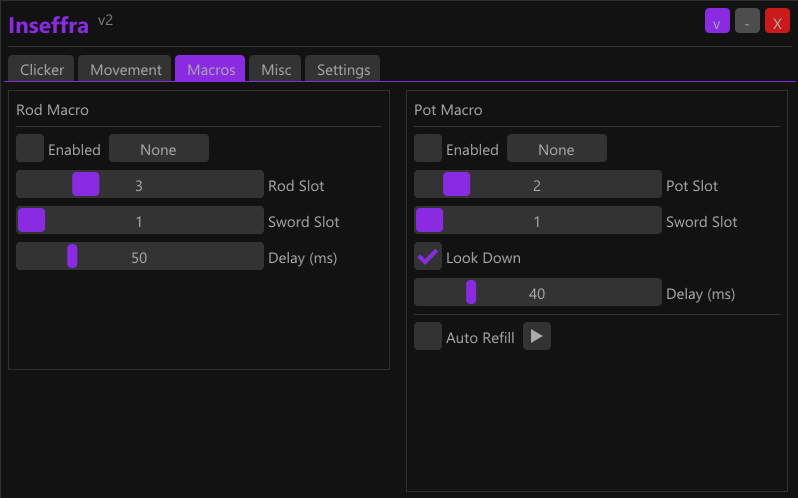Minimize the Inseffra window

point(747,22)
